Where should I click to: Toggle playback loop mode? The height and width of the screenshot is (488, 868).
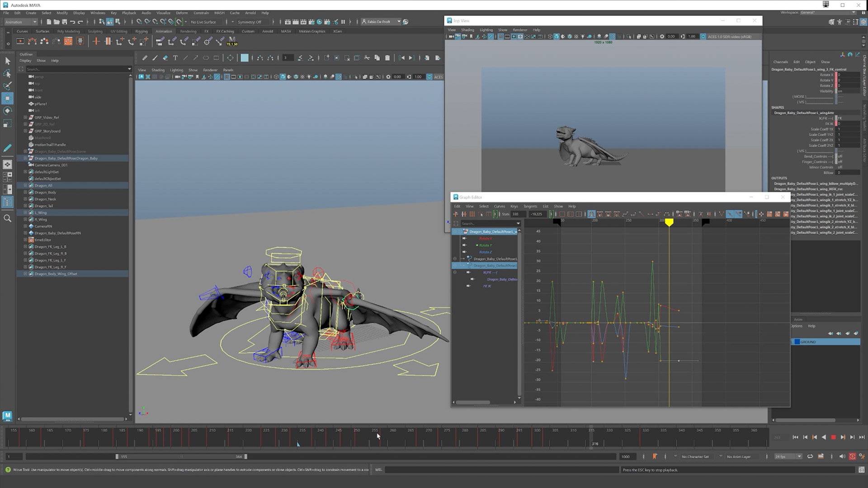(810, 456)
